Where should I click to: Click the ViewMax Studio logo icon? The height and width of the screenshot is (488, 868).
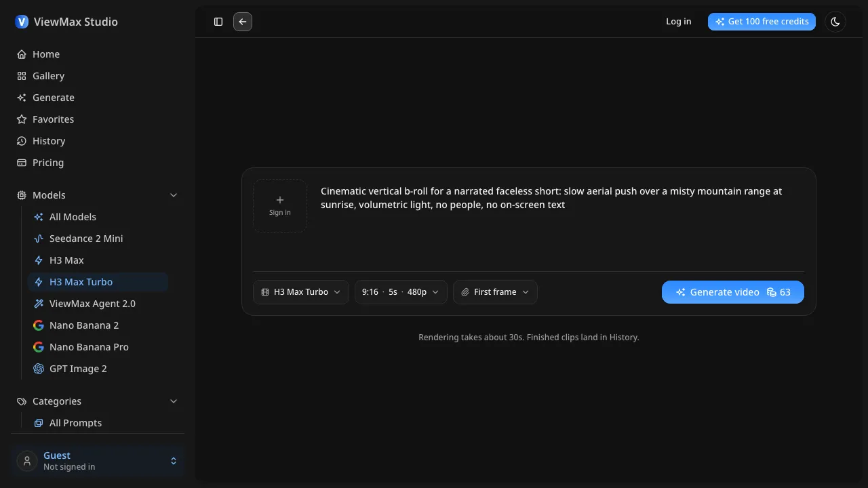coord(22,22)
